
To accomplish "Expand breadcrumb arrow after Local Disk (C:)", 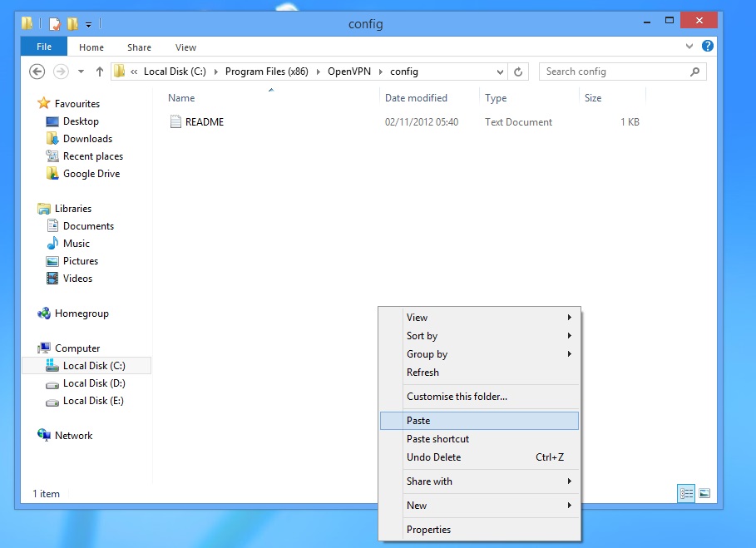I will click(x=215, y=72).
